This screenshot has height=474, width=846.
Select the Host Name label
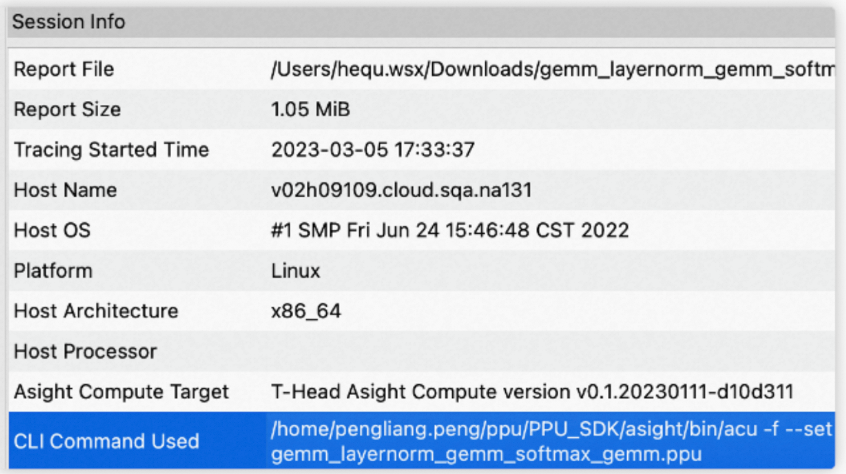[x=65, y=190]
